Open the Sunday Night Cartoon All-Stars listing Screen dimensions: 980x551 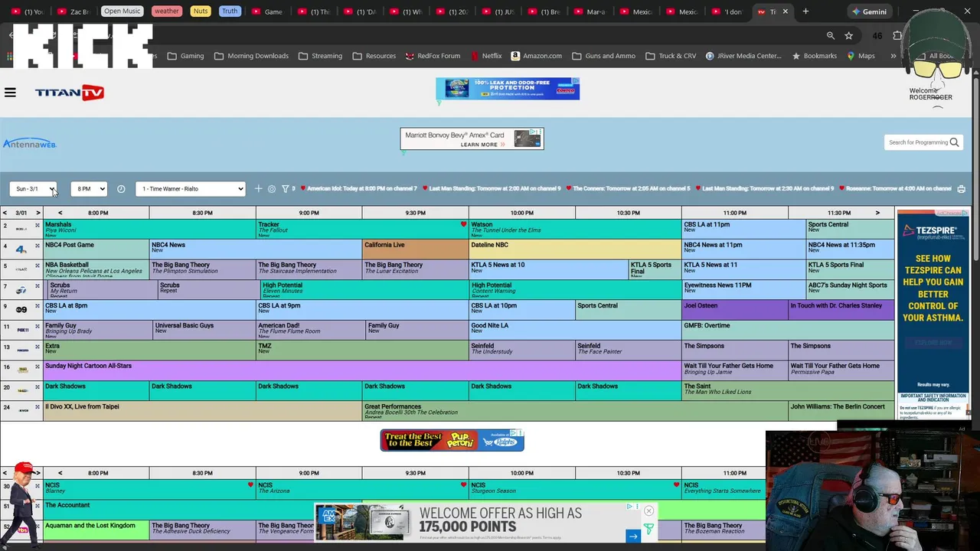362,370
